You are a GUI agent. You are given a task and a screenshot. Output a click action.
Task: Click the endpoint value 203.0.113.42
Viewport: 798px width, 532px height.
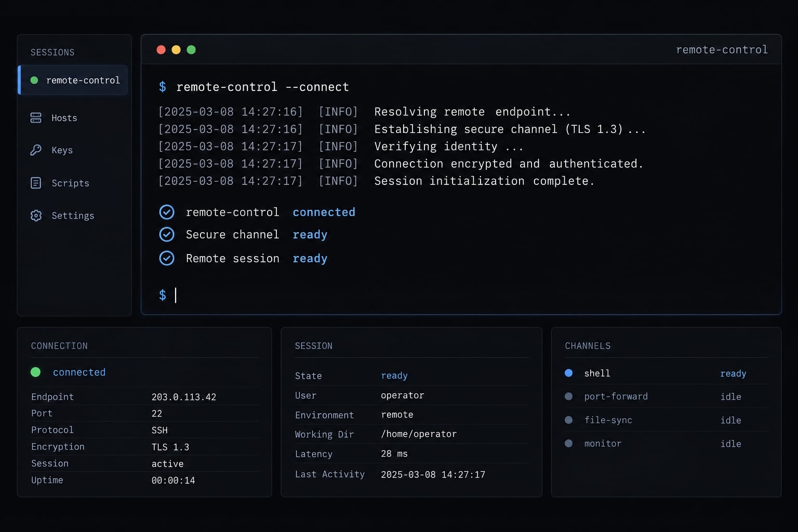coord(184,397)
